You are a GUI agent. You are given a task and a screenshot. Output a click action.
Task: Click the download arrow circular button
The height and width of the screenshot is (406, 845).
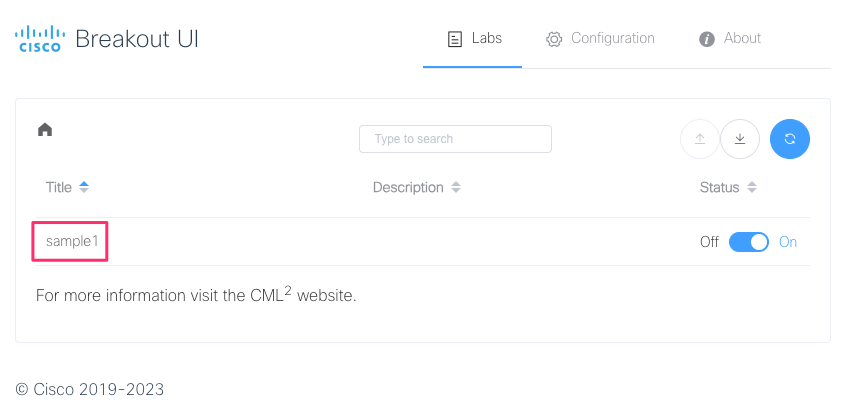pyautogui.click(x=740, y=139)
